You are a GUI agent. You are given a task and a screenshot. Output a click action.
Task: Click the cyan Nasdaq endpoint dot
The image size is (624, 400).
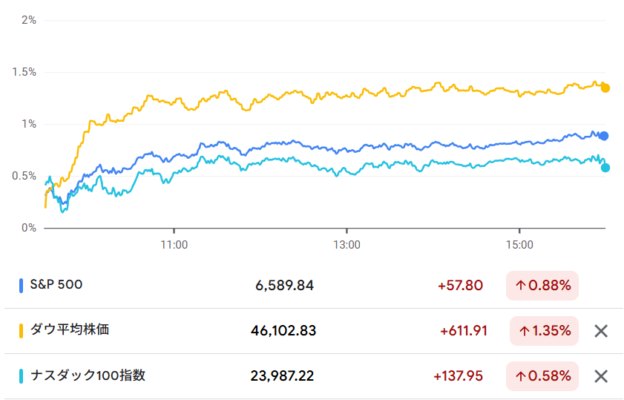pyautogui.click(x=605, y=168)
